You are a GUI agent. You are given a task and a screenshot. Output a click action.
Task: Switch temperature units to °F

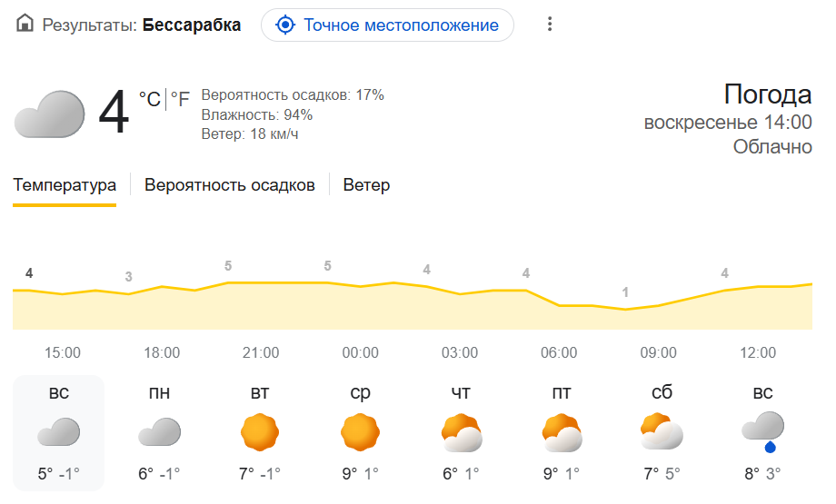181,98
